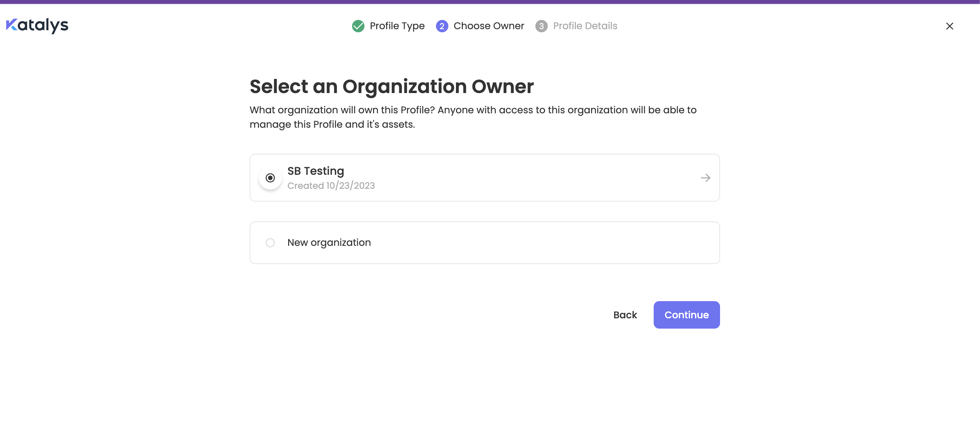The image size is (980, 445).
Task: Click the Choose Owner step label
Action: [489, 26]
